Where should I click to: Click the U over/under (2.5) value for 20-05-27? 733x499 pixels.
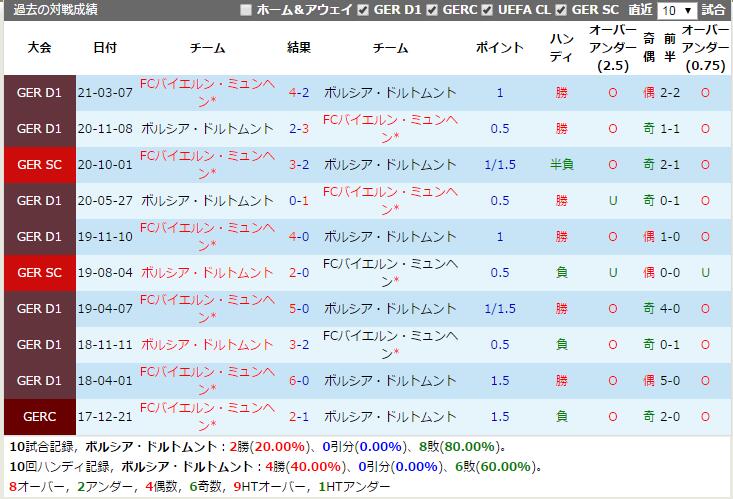pyautogui.click(x=612, y=201)
